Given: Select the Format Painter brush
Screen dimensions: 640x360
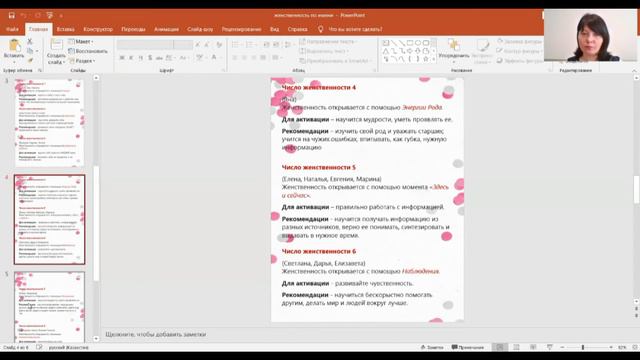Looking at the screenshot, I should pyautogui.click(x=30, y=60).
